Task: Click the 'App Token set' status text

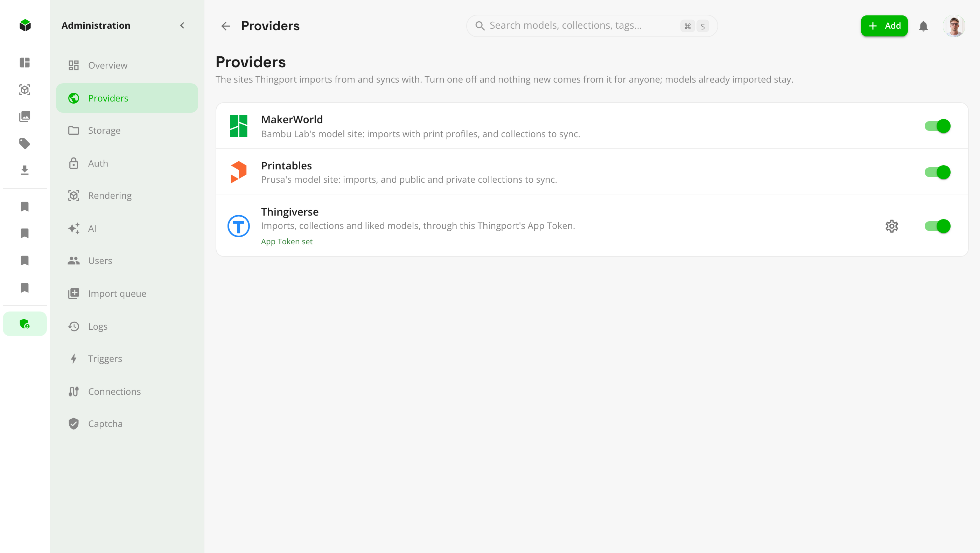Action: pyautogui.click(x=286, y=241)
